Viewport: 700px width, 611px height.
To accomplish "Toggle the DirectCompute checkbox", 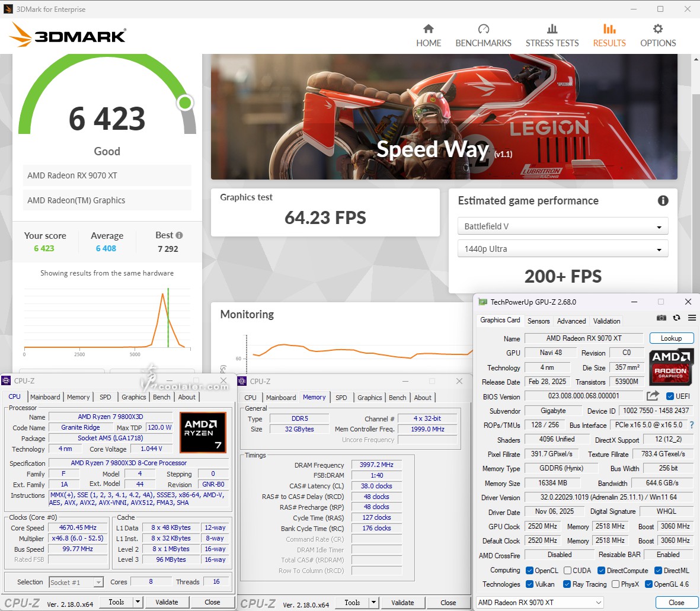I will [x=602, y=570].
